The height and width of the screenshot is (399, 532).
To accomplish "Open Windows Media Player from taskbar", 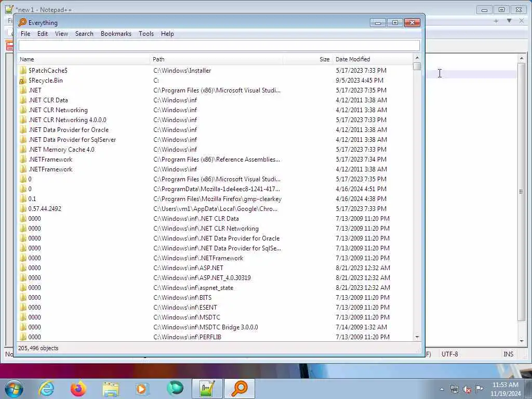I will (142, 389).
